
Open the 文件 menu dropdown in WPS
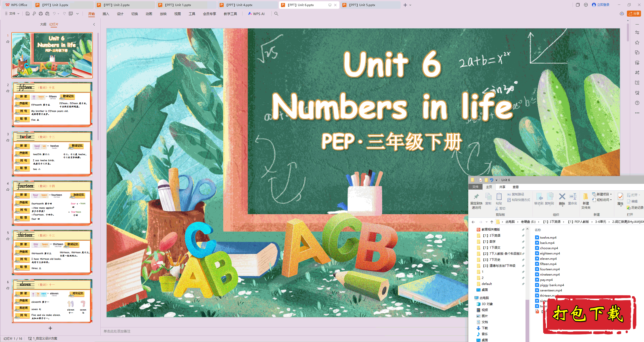[x=12, y=14]
